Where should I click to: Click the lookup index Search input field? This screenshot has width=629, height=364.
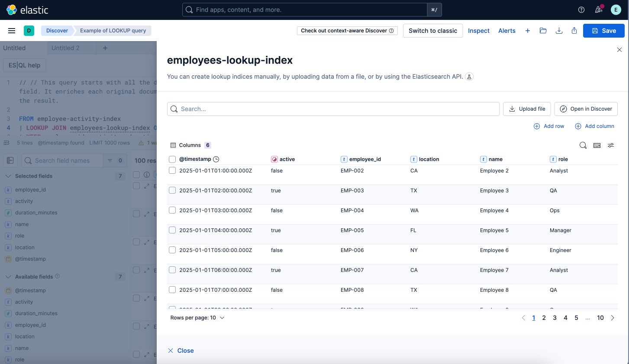coord(333,109)
